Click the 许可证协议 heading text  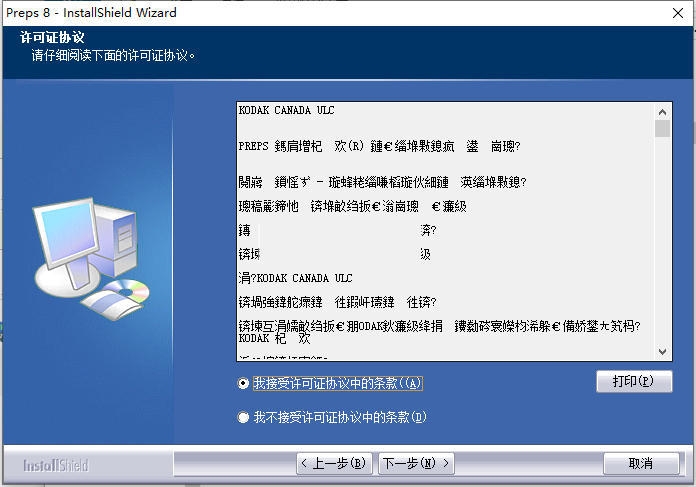pos(52,37)
